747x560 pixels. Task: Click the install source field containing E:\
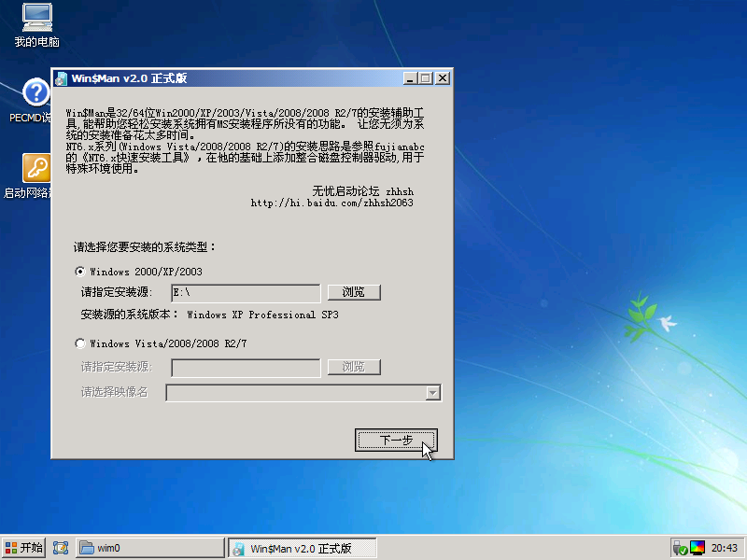coord(246,293)
